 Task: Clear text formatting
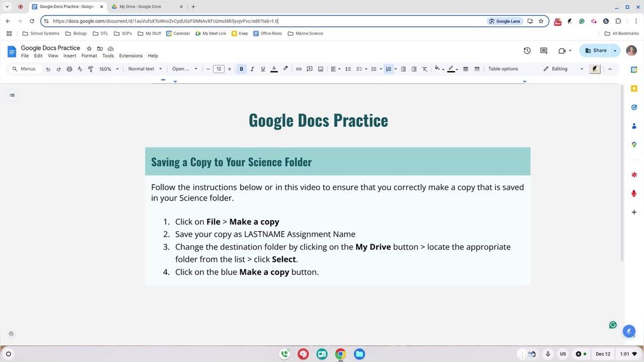click(424, 69)
